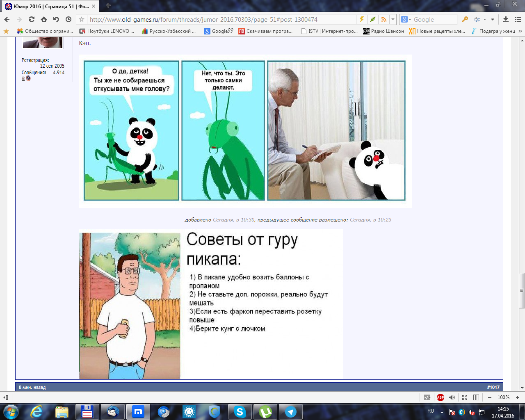Open the Magic Fill key icon

coord(465,19)
